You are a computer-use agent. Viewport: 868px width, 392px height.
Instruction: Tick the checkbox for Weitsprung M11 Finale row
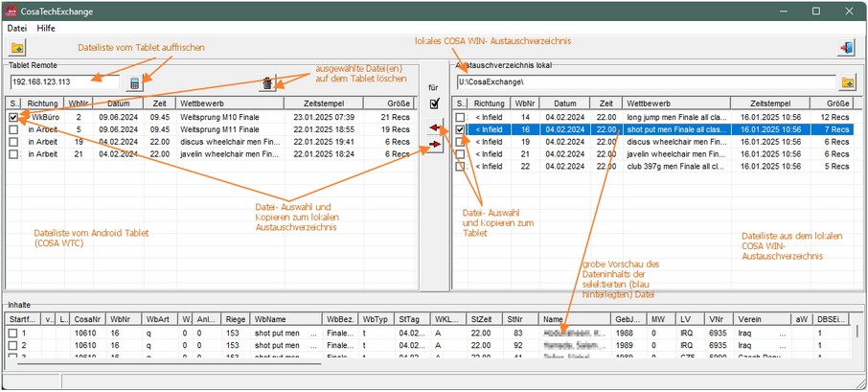tap(13, 129)
